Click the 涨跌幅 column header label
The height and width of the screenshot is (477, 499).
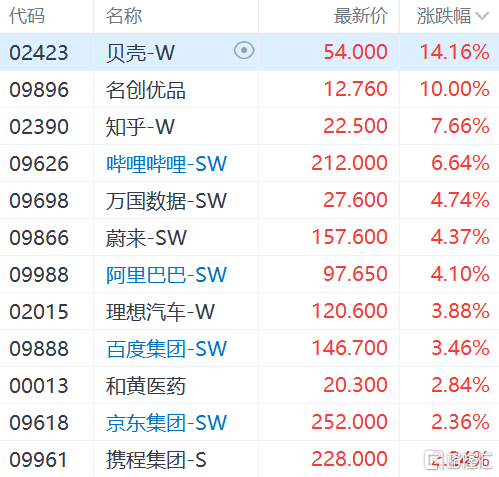443,16
